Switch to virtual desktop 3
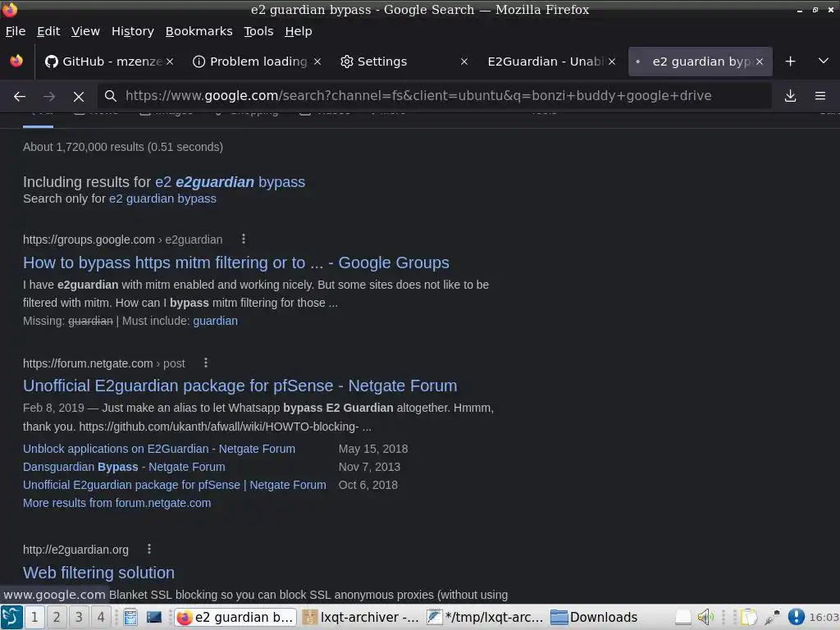 click(79, 617)
